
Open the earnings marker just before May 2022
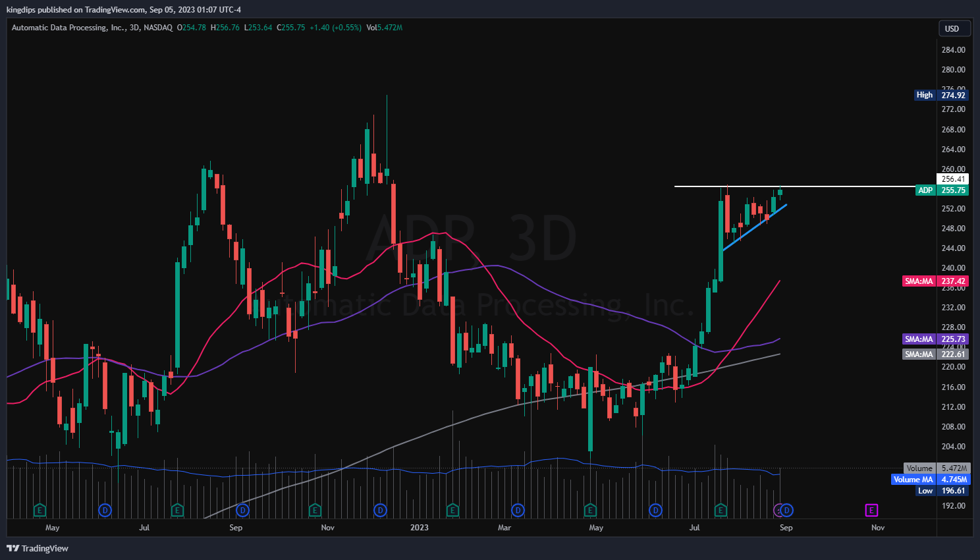click(40, 510)
